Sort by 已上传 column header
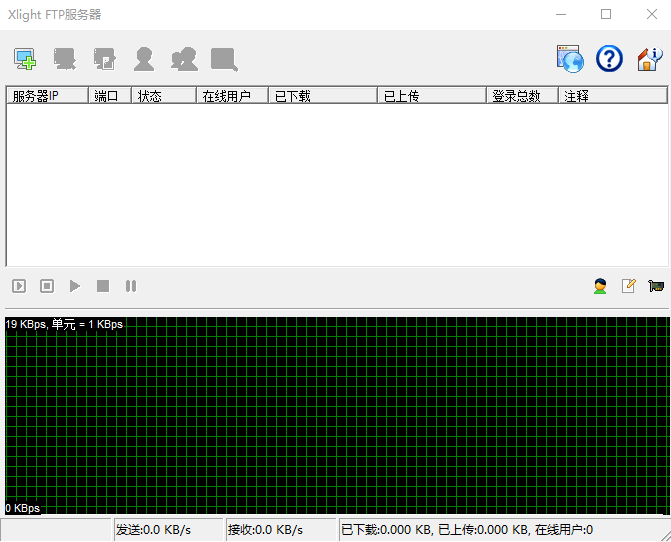This screenshot has width=671, height=542. click(x=432, y=95)
